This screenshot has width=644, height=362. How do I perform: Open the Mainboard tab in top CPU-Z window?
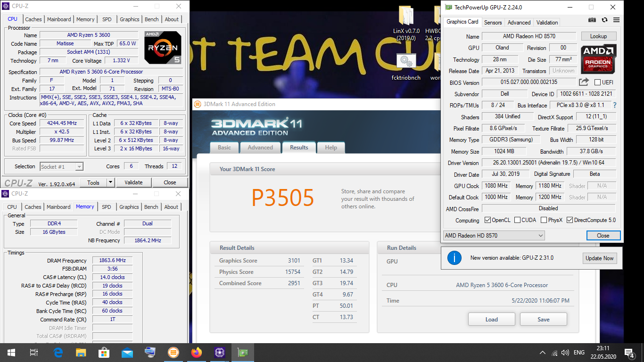(x=59, y=19)
